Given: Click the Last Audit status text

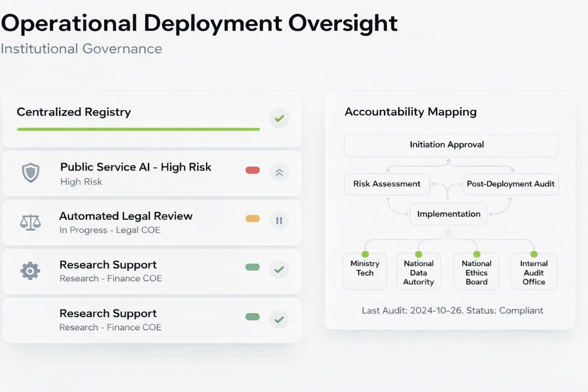Looking at the screenshot, I should pyautogui.click(x=452, y=310).
